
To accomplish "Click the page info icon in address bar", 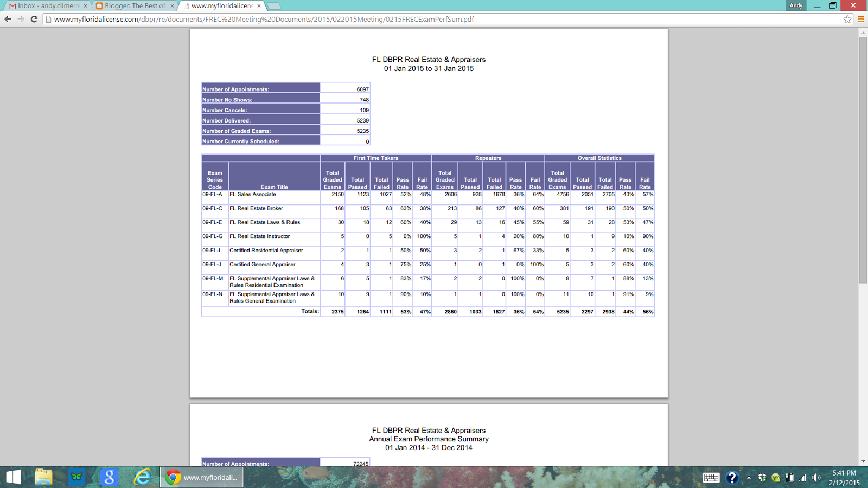I will (48, 19).
